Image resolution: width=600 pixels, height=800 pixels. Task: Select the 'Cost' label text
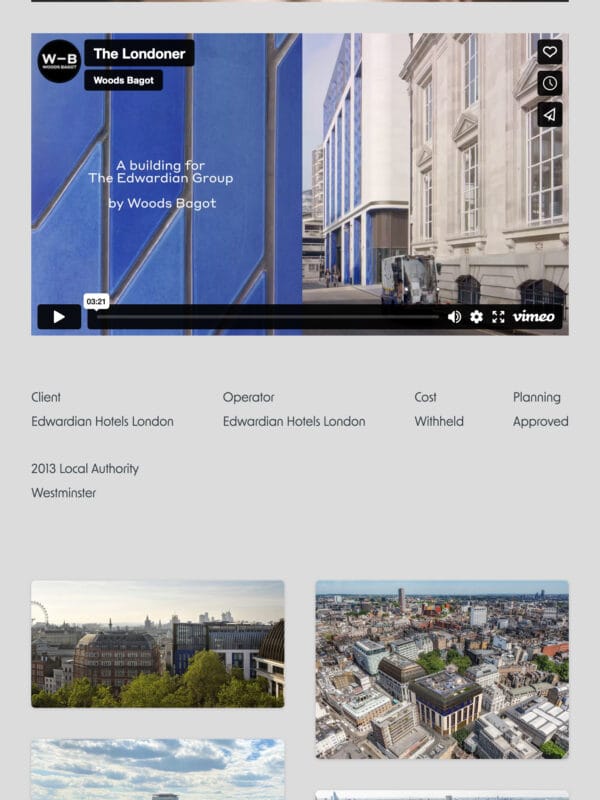point(426,397)
